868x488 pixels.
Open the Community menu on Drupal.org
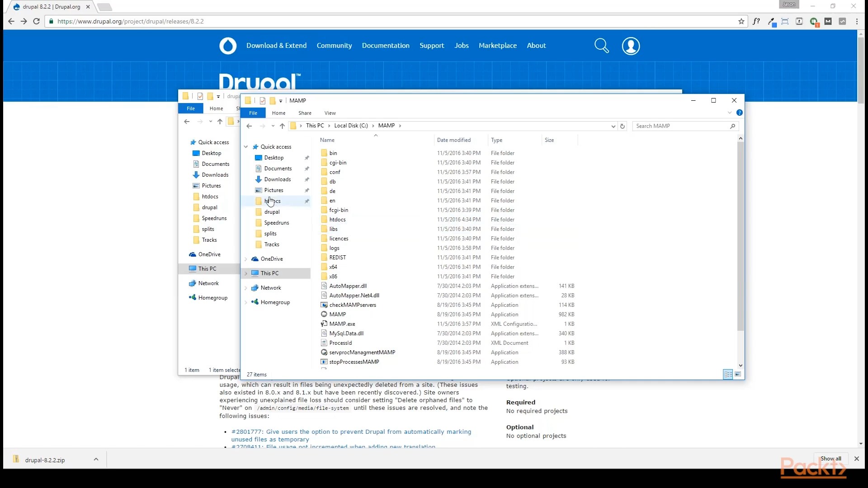point(334,46)
